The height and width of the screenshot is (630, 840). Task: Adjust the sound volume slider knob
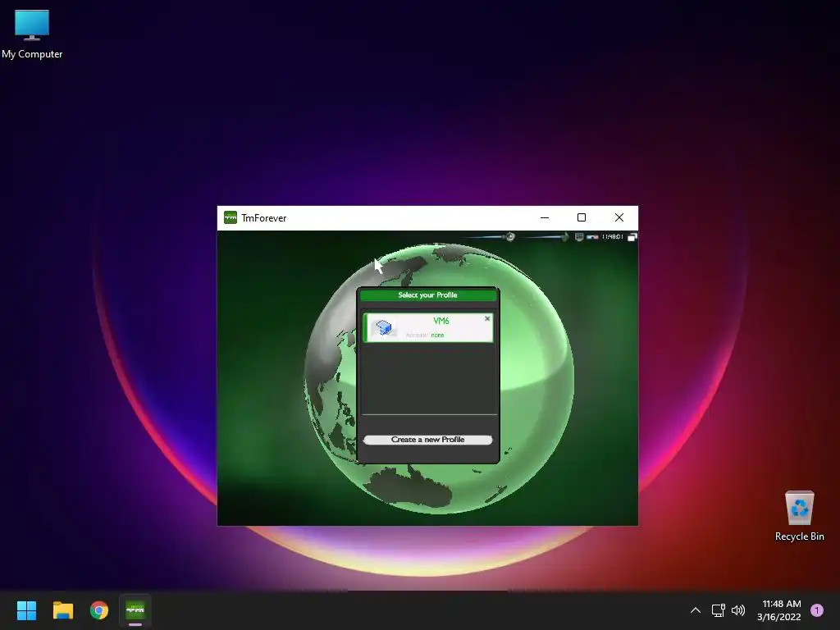[510, 236]
